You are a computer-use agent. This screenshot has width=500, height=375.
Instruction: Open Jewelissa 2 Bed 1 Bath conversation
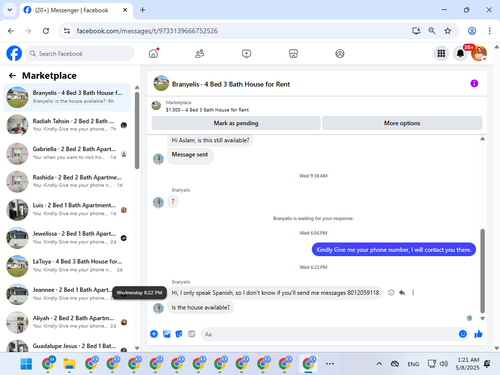tap(67, 238)
